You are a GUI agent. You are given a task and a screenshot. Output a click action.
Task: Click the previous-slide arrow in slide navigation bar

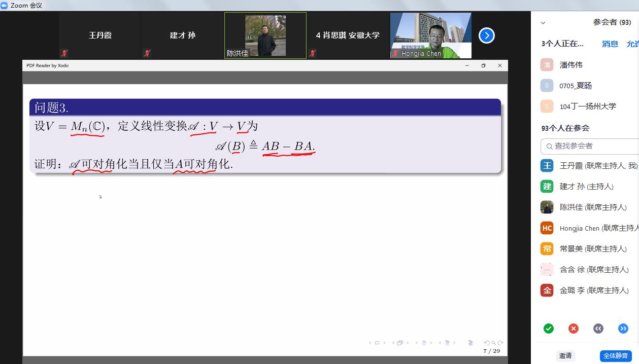pos(369,343)
